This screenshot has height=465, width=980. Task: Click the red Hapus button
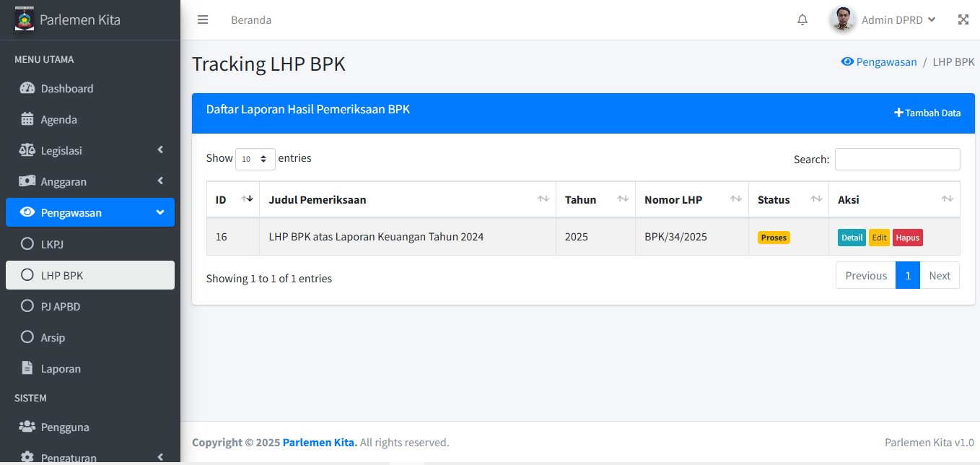907,238
